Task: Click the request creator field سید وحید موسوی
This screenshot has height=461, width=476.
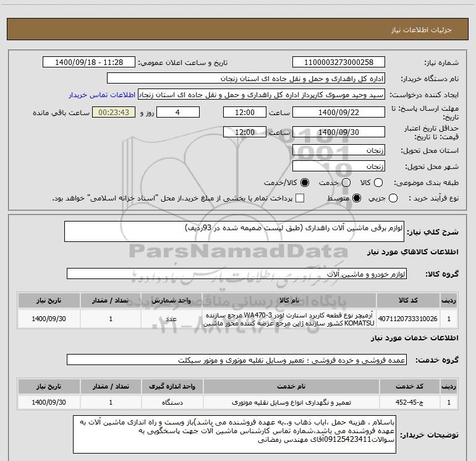Action: click(x=261, y=95)
